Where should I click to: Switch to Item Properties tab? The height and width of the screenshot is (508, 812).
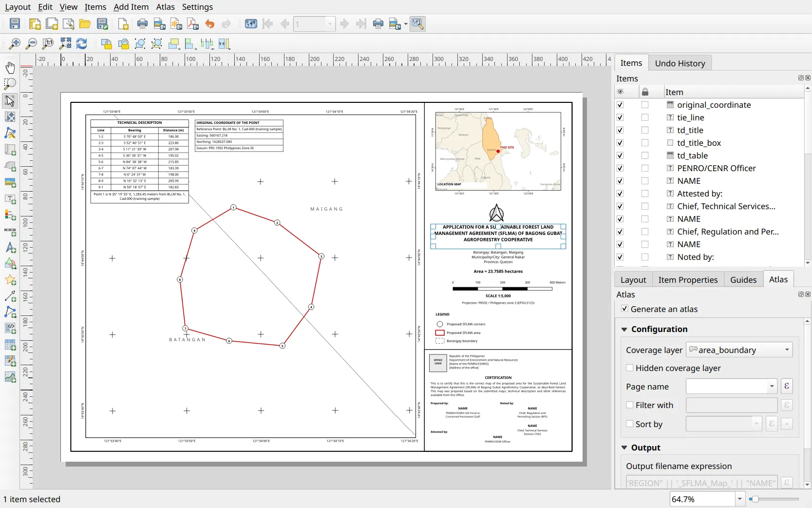[x=688, y=280]
